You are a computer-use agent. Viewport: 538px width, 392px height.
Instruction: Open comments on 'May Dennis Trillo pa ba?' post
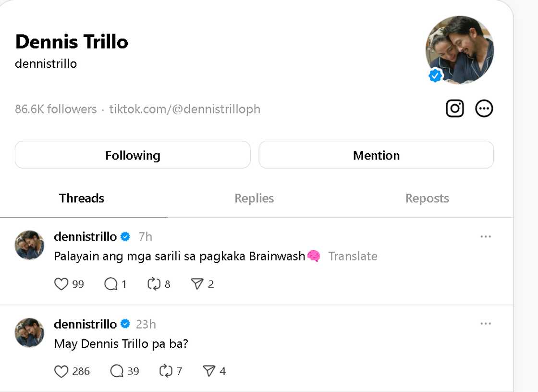tap(117, 371)
